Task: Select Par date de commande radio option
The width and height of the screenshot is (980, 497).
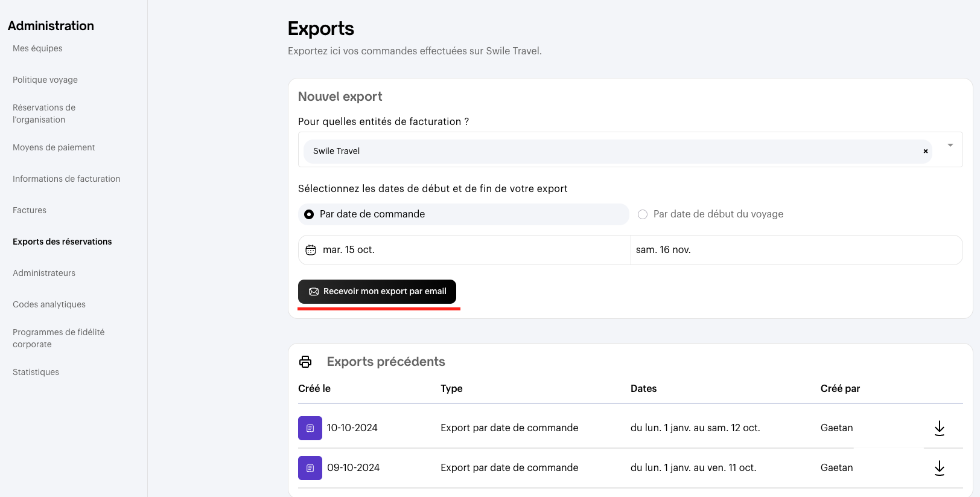Action: click(309, 214)
